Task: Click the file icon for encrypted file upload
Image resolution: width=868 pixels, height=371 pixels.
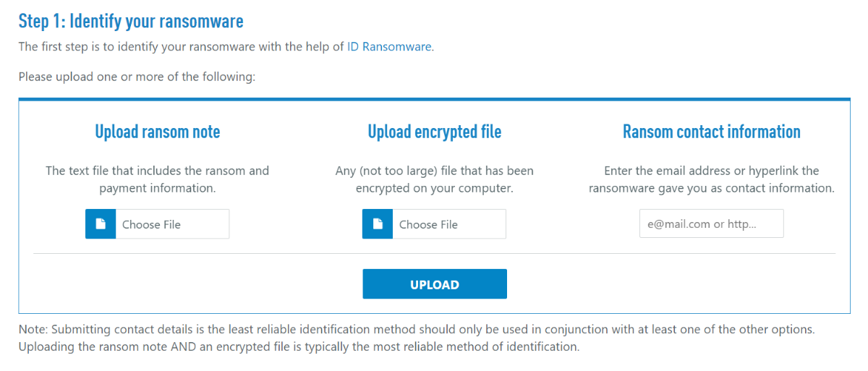Action: pos(378,224)
